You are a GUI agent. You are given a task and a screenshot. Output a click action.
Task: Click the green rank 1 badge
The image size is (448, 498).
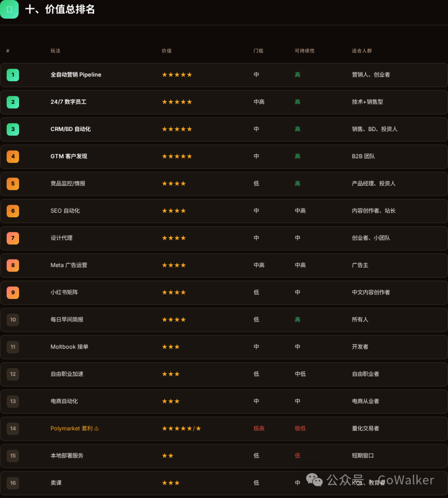[13, 75]
